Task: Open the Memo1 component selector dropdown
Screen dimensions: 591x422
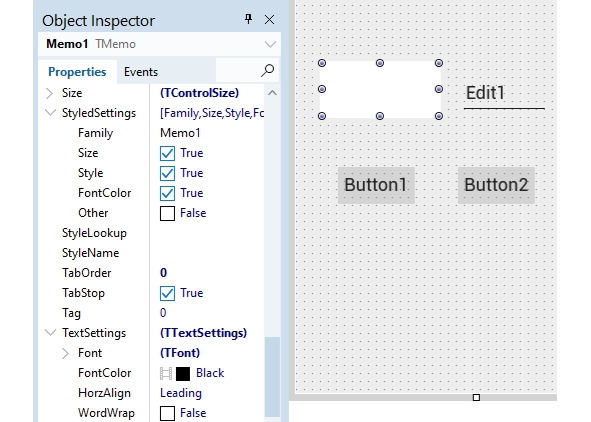Action: [x=270, y=44]
